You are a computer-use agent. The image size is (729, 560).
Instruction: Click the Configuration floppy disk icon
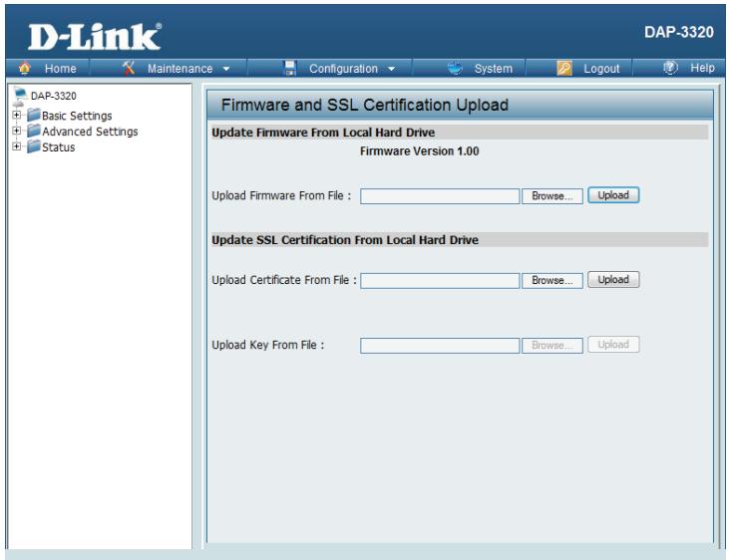290,69
